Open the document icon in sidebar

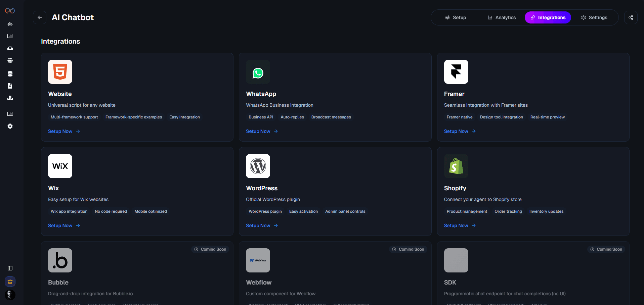coord(10,86)
